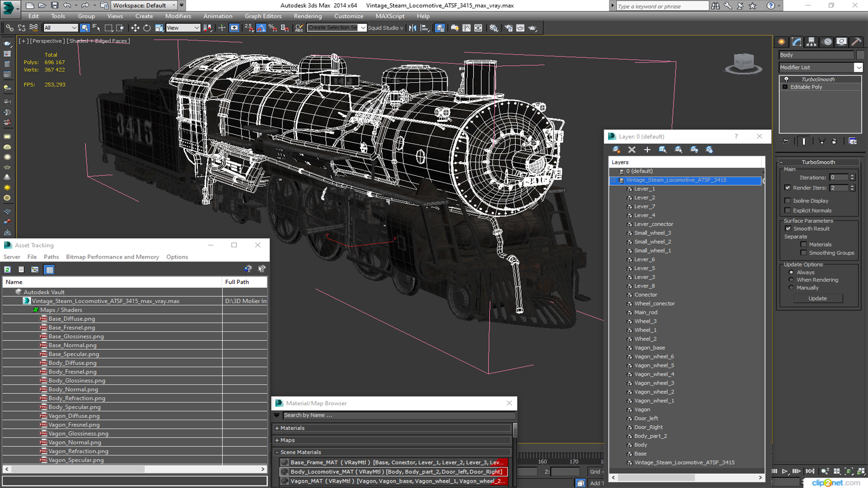Increase the Iterations spinner value
868x488 pixels.
pos(852,176)
